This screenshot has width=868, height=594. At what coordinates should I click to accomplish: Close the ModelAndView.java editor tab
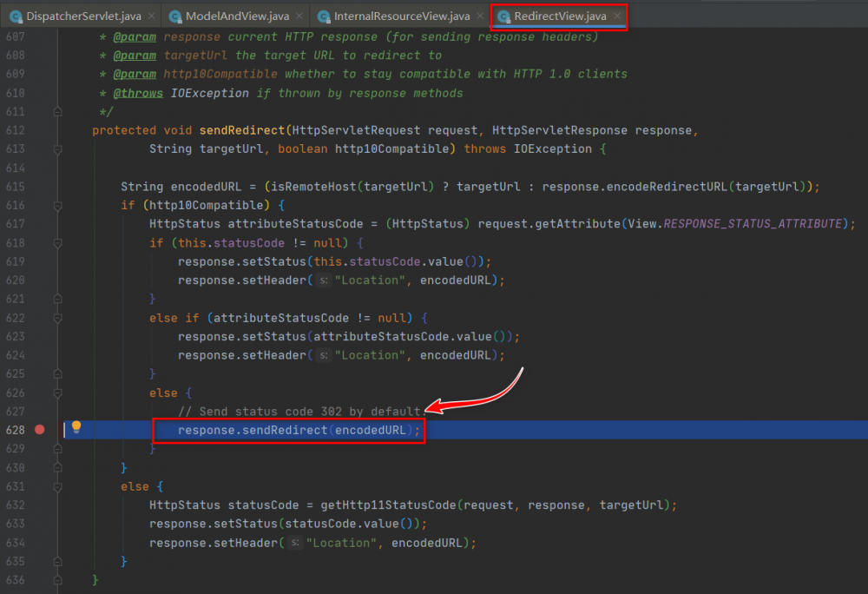click(x=298, y=16)
